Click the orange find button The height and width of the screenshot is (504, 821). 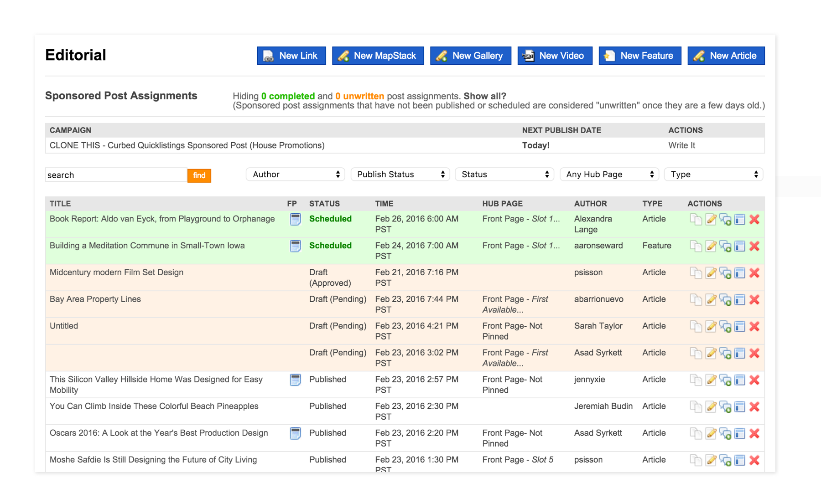click(x=199, y=175)
